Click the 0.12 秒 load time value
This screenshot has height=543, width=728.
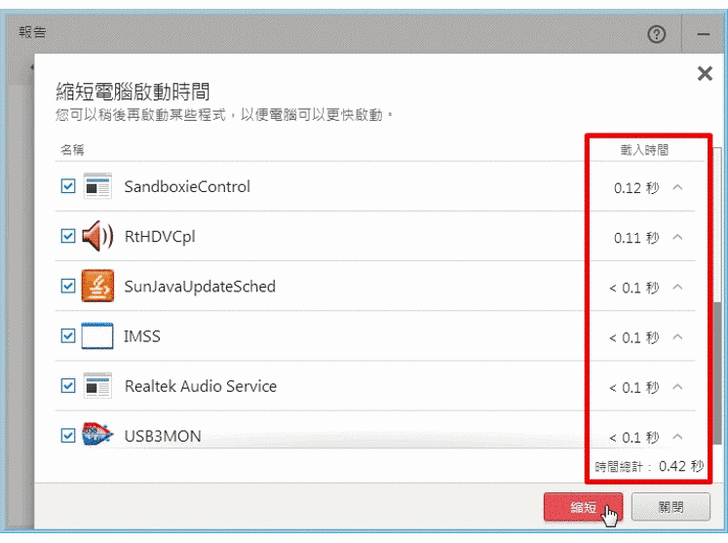(x=636, y=188)
